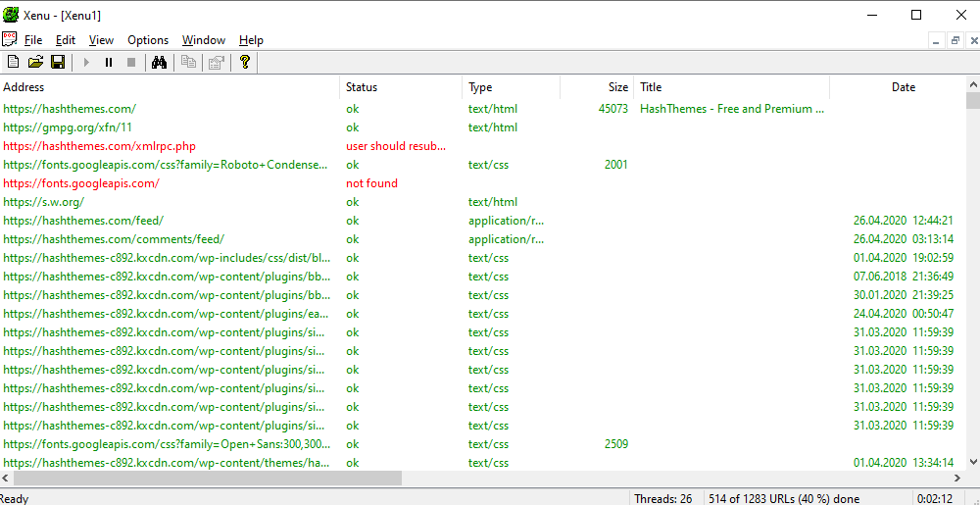Sort by the Size column header
This screenshot has height=505, width=980.
pyautogui.click(x=597, y=87)
